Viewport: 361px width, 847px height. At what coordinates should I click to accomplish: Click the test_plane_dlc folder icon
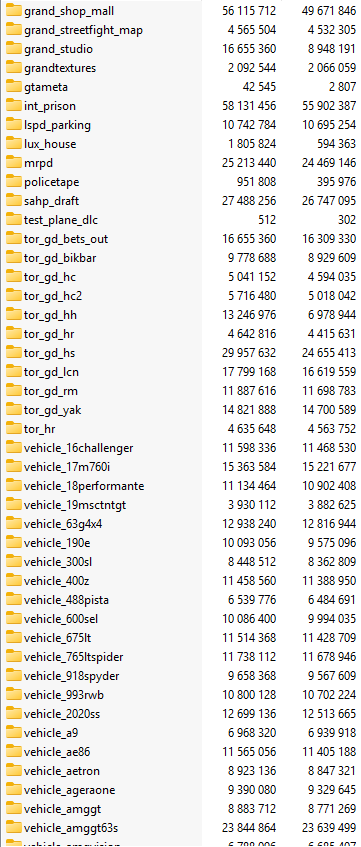pos(14,219)
